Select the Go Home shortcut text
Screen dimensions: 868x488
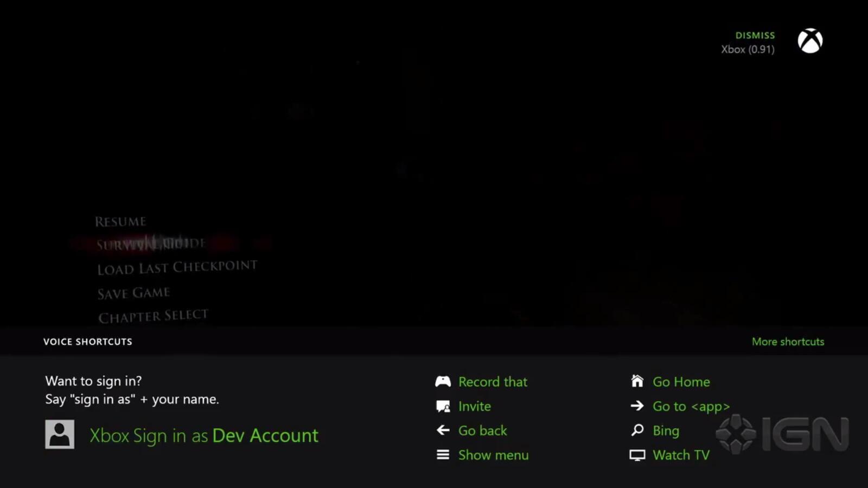tap(681, 382)
